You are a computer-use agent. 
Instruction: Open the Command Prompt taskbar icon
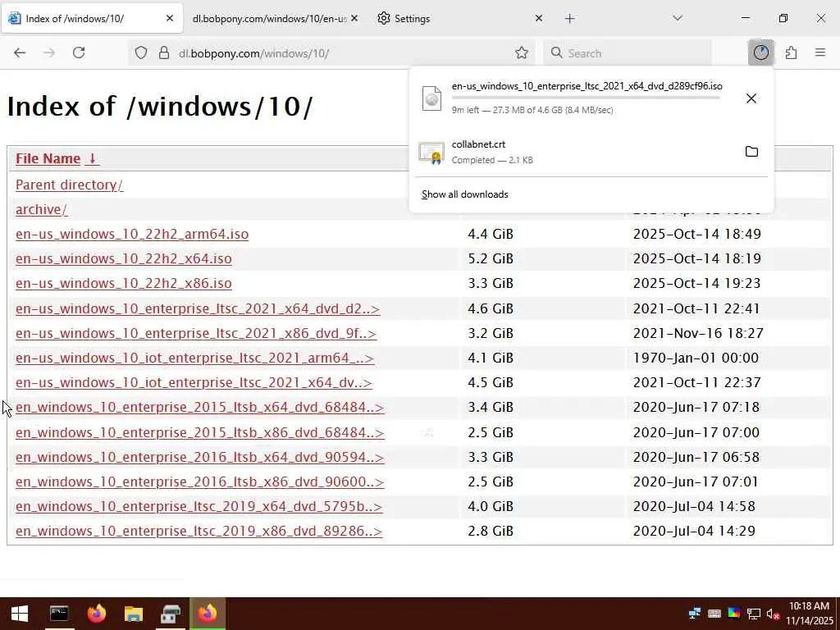click(59, 614)
